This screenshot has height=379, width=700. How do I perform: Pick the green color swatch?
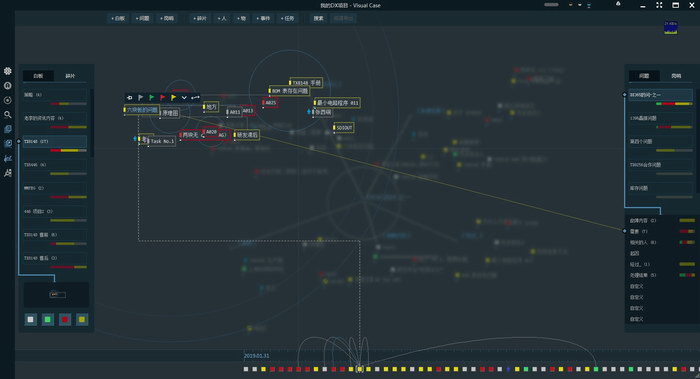click(x=48, y=319)
